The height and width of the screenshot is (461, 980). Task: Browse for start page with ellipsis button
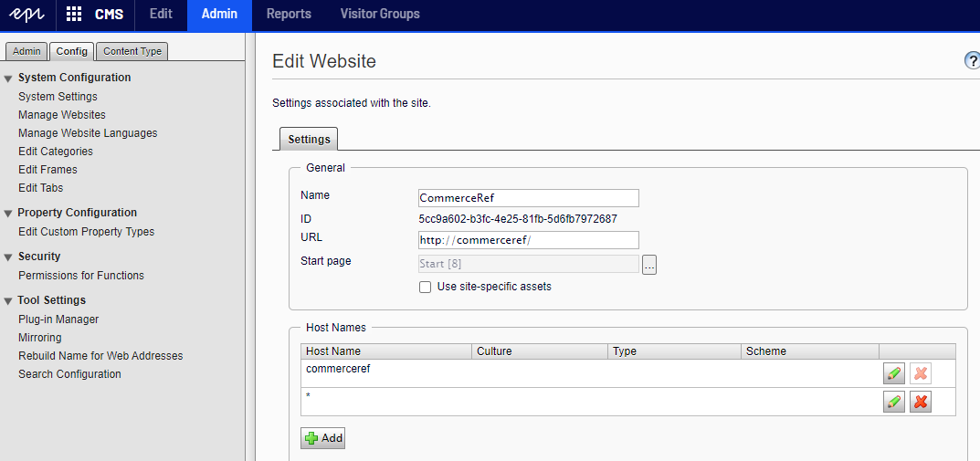click(649, 265)
